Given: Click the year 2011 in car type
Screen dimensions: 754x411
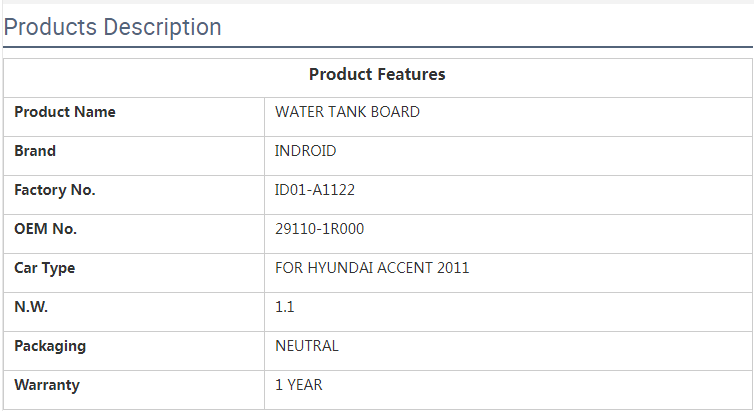Looking at the screenshot, I should [x=452, y=268].
